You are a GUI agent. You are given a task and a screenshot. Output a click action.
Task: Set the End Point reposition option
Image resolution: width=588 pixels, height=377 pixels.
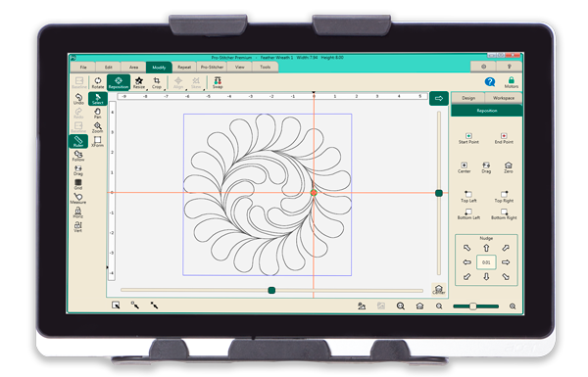point(504,138)
